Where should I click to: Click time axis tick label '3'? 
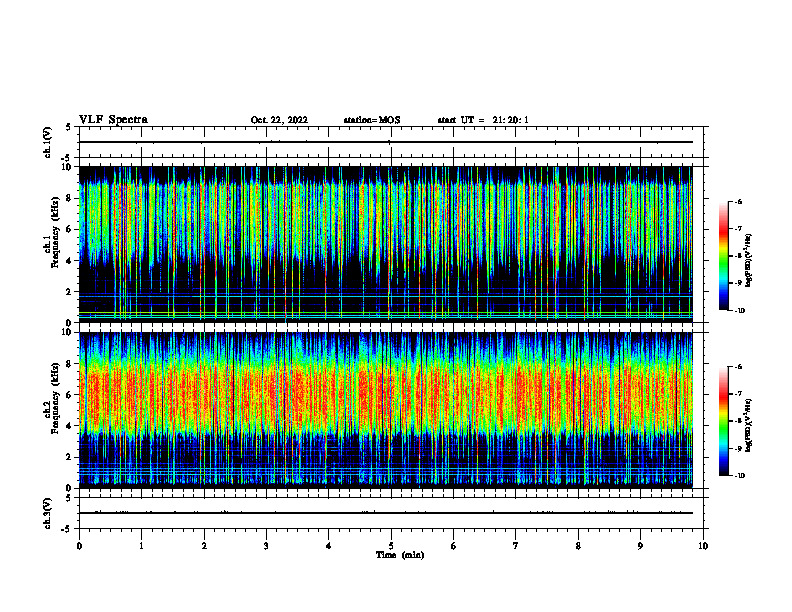click(x=266, y=546)
